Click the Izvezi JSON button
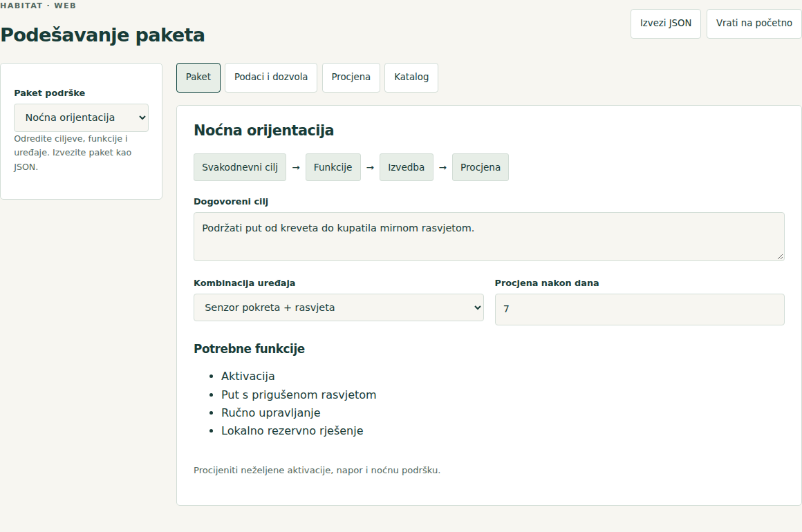Screen dimensions: 802x532 tap(665, 23)
